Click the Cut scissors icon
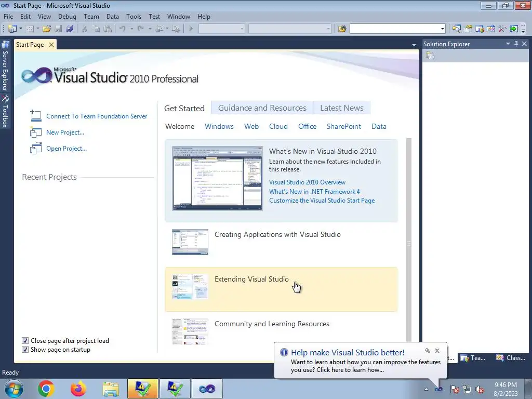 pyautogui.click(x=85, y=29)
